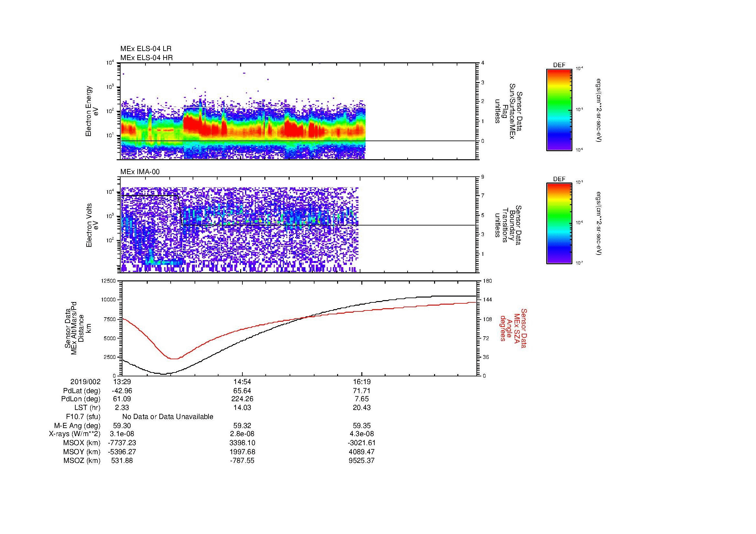This screenshot has height=534, width=756.
Task: Click the LST value 14.03
Action: click(242, 408)
